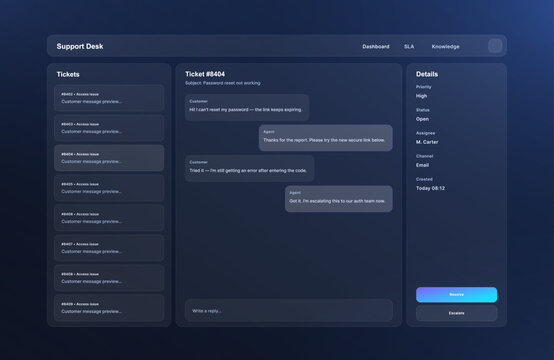Click customer message about link expiring

click(247, 107)
